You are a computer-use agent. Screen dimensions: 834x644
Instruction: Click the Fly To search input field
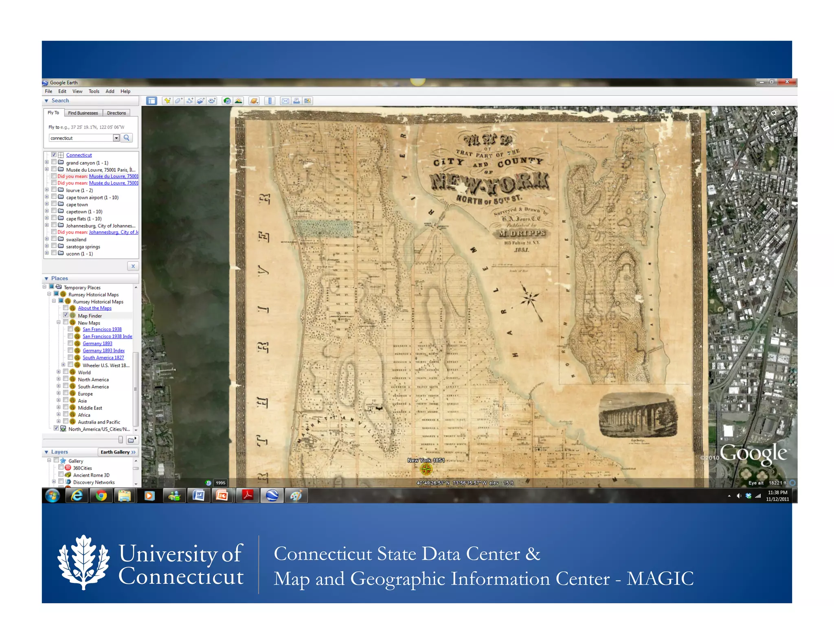[81, 138]
